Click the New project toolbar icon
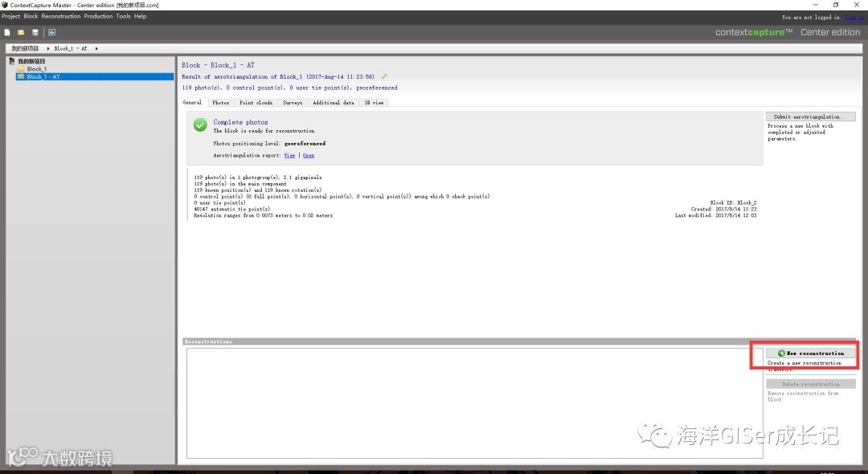 [x=7, y=33]
